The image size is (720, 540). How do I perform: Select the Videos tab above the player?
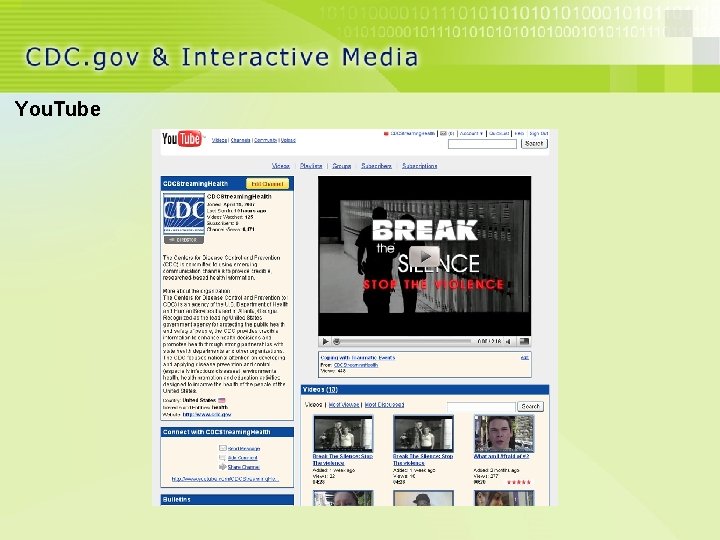[x=281, y=166]
